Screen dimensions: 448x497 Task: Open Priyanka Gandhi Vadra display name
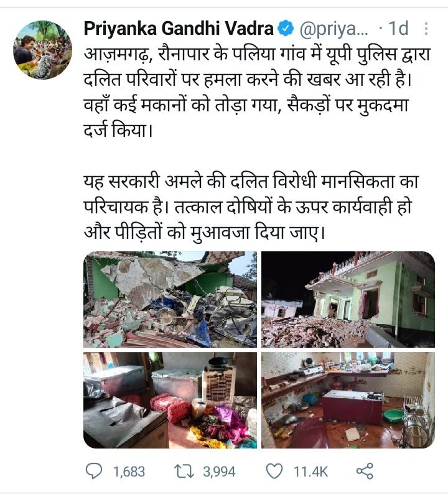pos(179,29)
